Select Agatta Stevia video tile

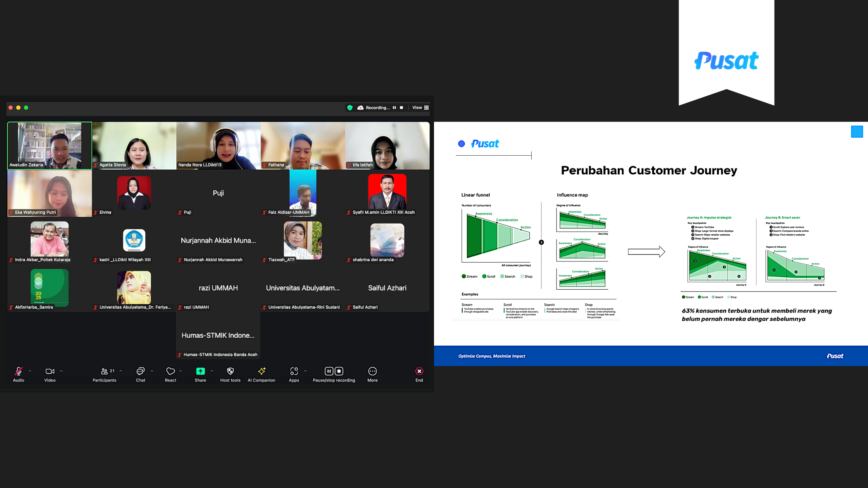click(x=134, y=146)
